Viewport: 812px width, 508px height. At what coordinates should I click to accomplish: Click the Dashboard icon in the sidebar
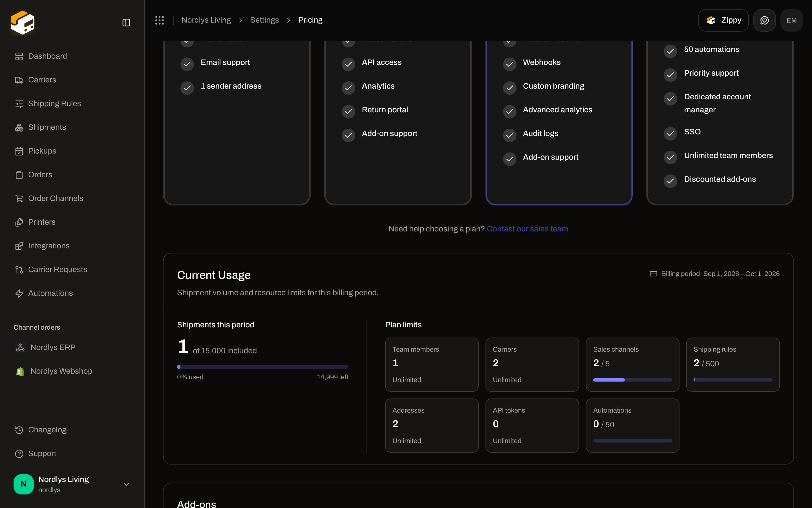click(19, 56)
